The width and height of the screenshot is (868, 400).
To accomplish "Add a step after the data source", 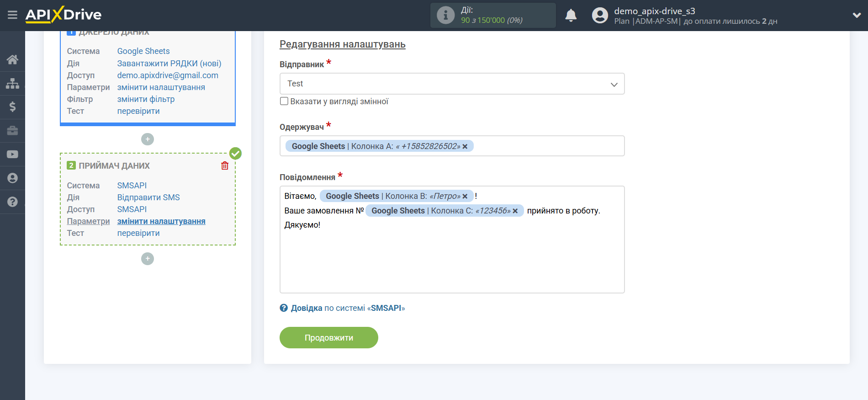I will (148, 139).
